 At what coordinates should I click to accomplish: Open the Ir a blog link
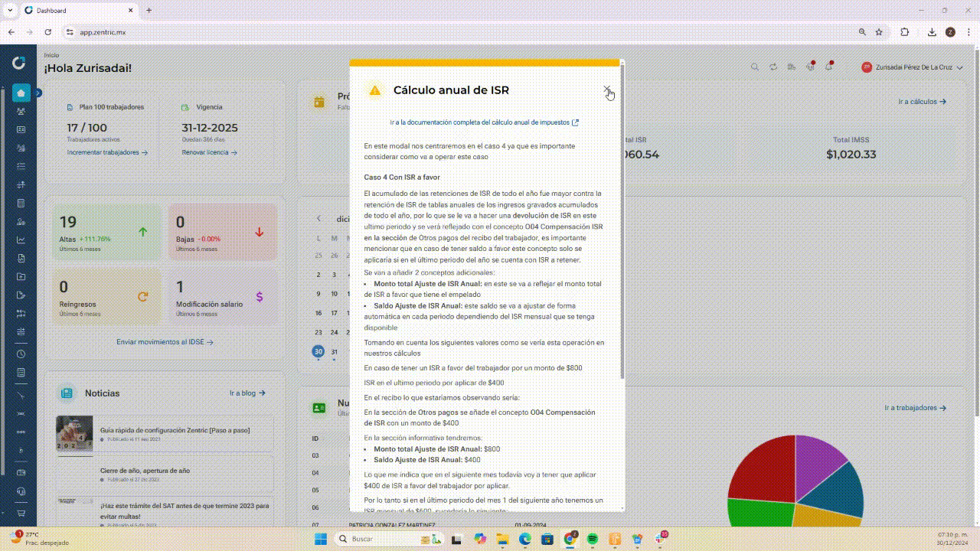247,393
